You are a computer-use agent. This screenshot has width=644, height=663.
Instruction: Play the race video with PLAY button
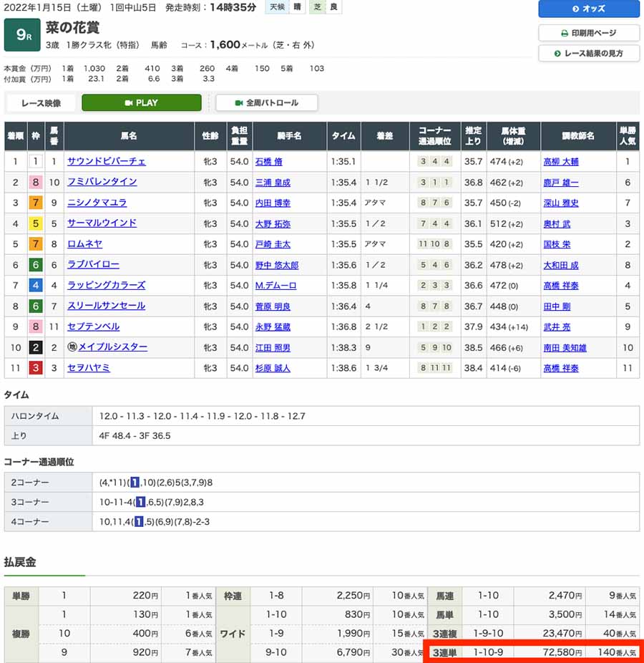tap(142, 103)
